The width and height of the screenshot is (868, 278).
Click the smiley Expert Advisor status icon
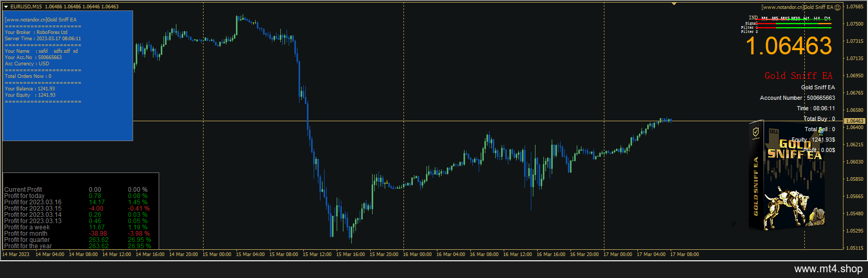[838, 7]
